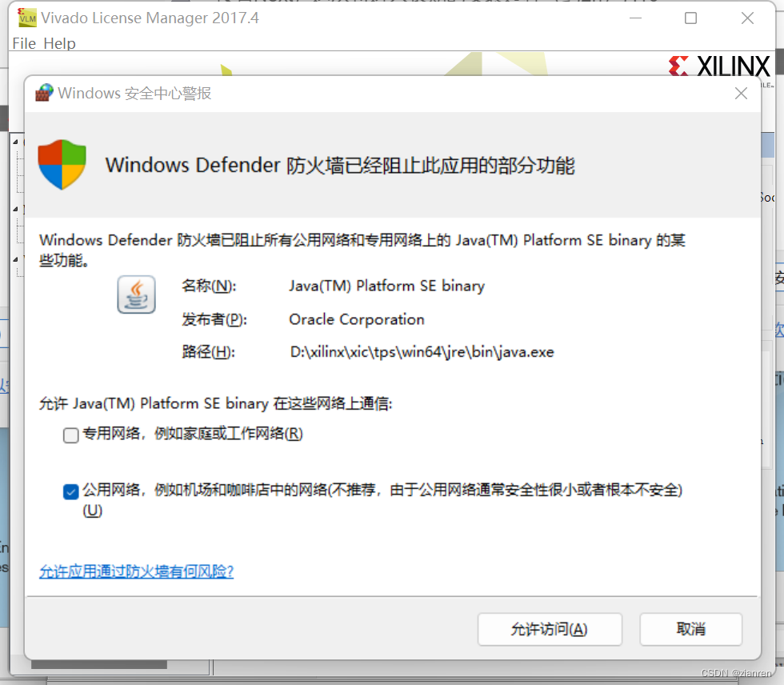Collapse the middle tree node in Vivado left panel
784x685 pixels.
[15, 209]
